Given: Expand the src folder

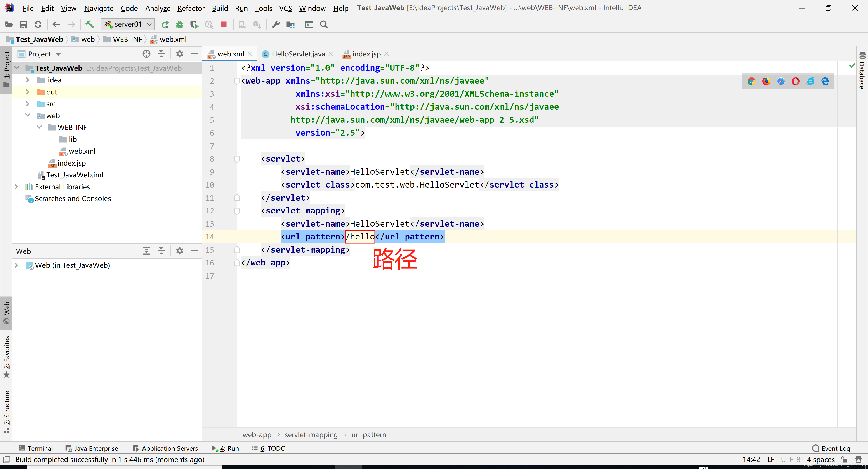Looking at the screenshot, I should [28, 104].
